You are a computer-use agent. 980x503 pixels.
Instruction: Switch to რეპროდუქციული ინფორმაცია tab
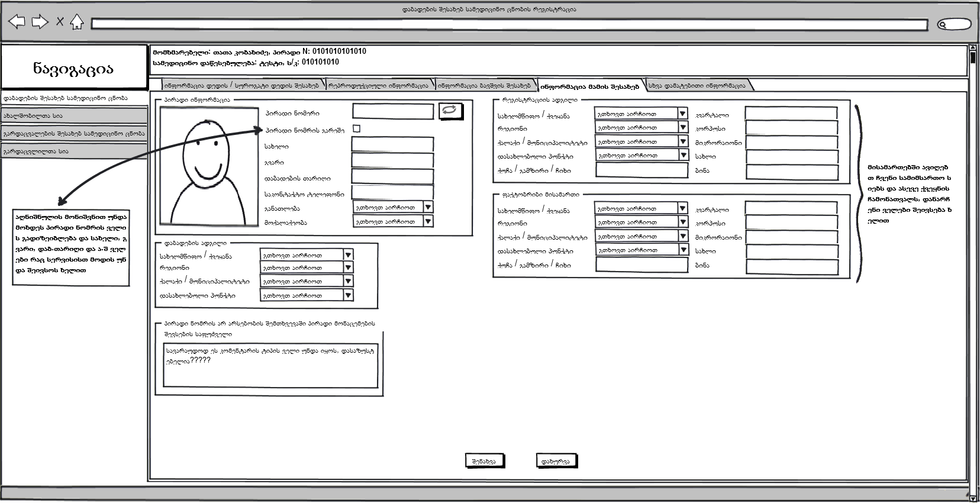coord(379,86)
